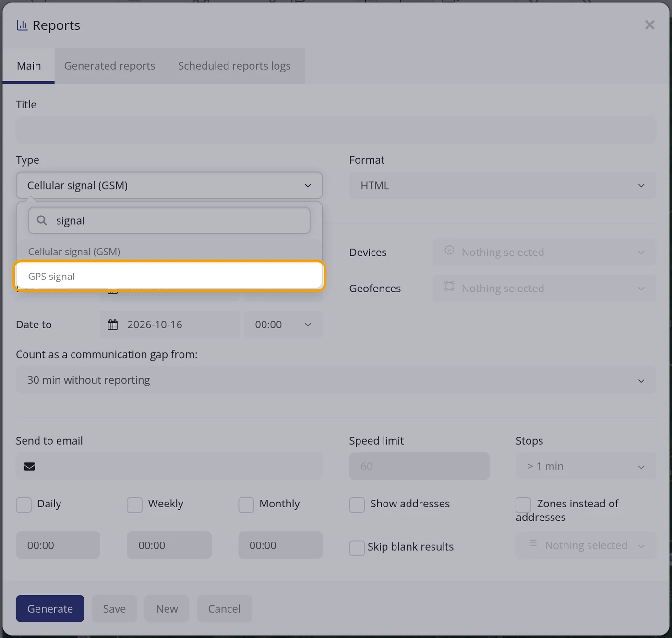Screen dimensions: 672x638
Task: Click the envelope icon in Send to email
Action: 29,467
